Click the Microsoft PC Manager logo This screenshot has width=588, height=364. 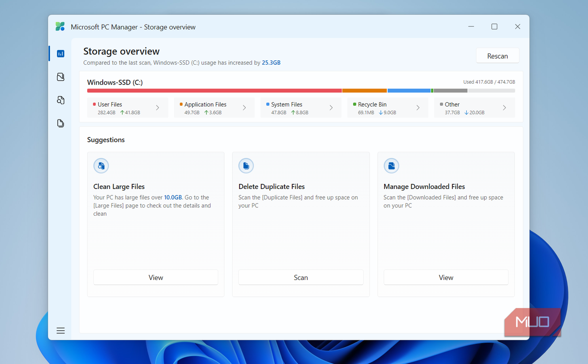tap(60, 27)
